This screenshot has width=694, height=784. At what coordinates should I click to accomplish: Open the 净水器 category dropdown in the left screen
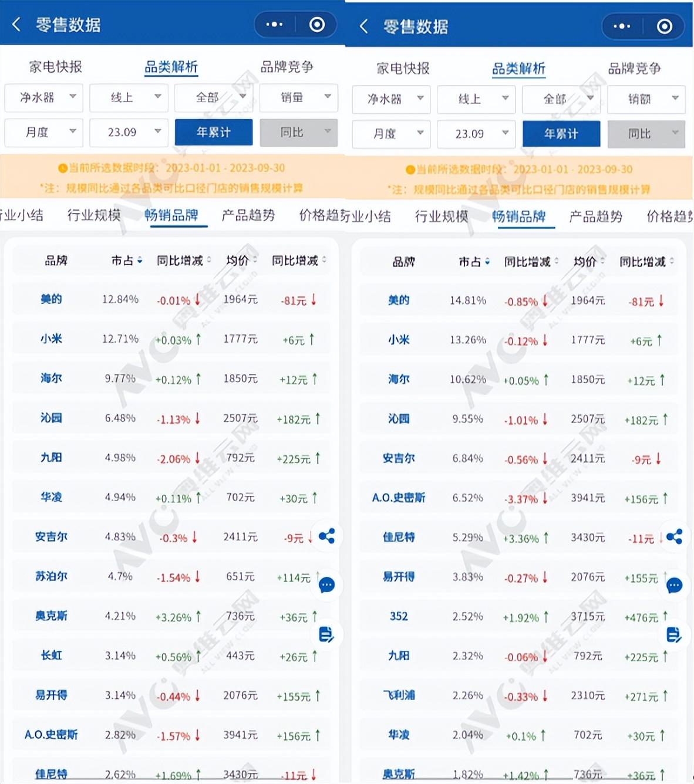pos(43,97)
